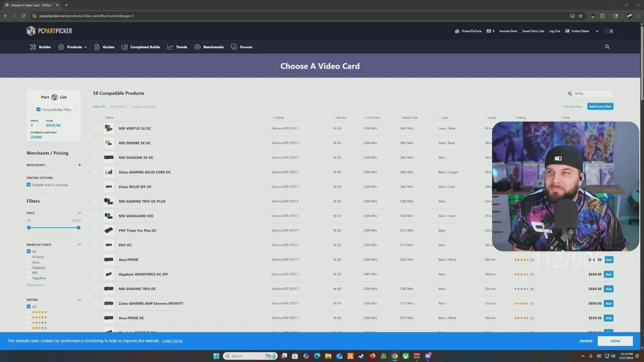The width and height of the screenshot is (644, 362).
Task: Click Set Price Alert link
Action: coord(573,107)
